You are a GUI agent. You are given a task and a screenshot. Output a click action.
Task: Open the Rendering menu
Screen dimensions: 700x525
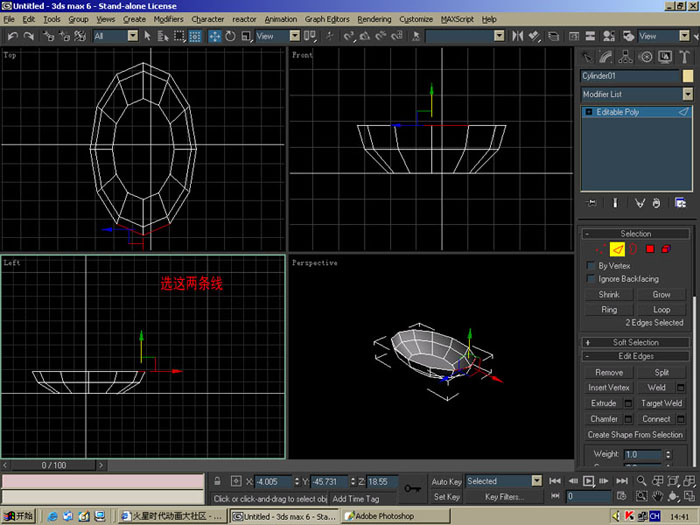(374, 19)
